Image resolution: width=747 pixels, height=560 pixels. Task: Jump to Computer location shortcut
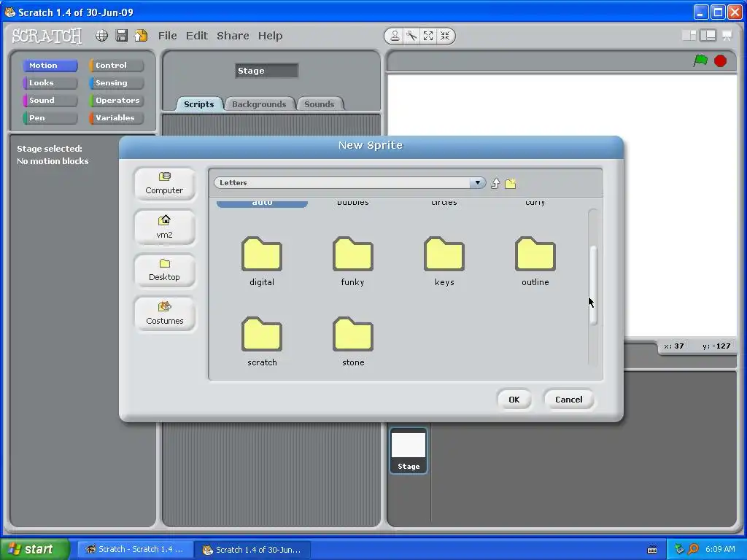pos(164,183)
